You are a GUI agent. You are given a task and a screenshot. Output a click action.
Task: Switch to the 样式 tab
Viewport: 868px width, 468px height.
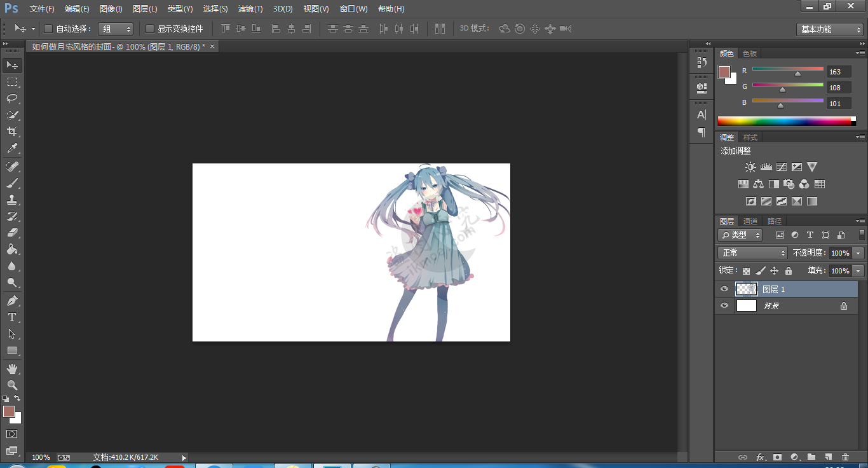[750, 137]
